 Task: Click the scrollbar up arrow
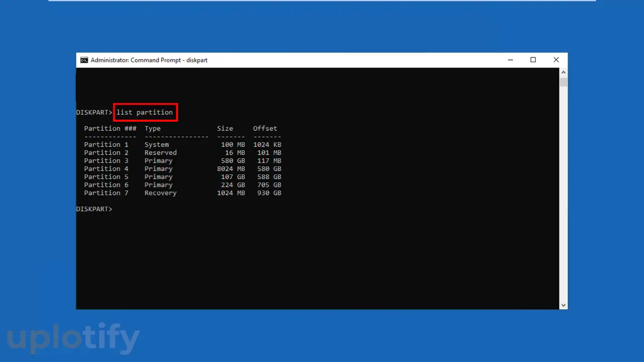[x=563, y=72]
